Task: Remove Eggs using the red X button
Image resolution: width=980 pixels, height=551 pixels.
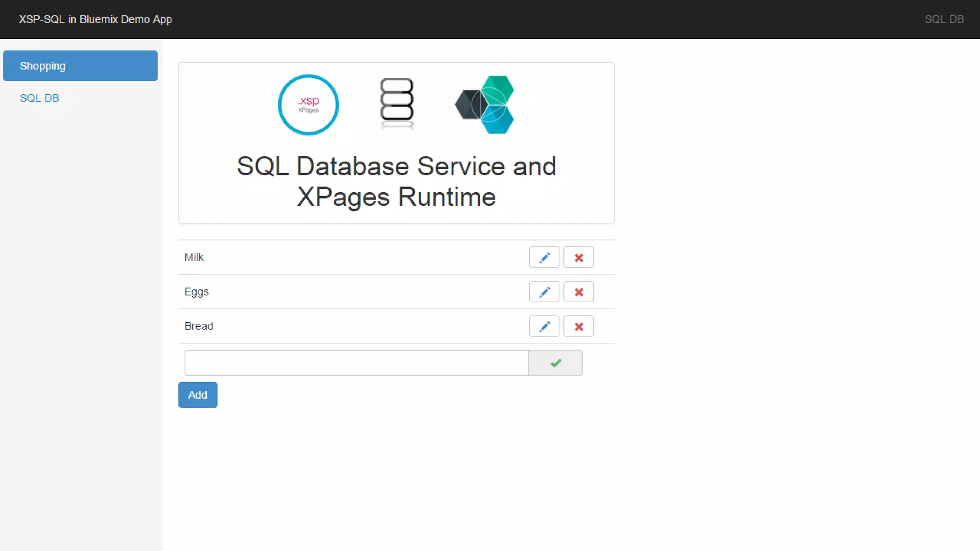Action: coord(579,292)
